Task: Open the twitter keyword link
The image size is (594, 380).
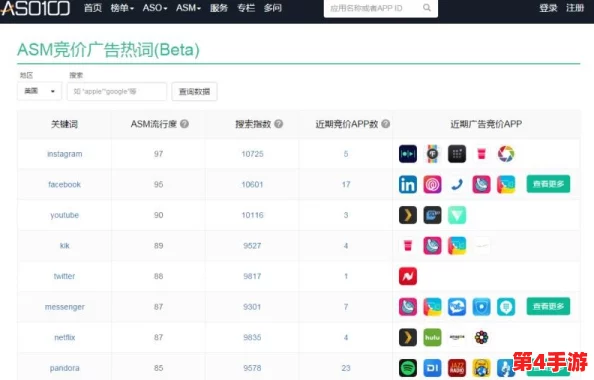Action: click(x=64, y=276)
